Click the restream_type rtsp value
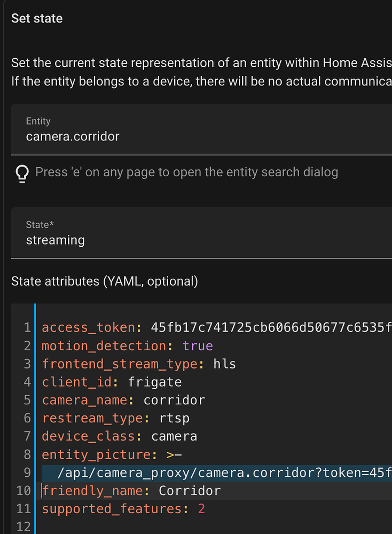 (175, 419)
